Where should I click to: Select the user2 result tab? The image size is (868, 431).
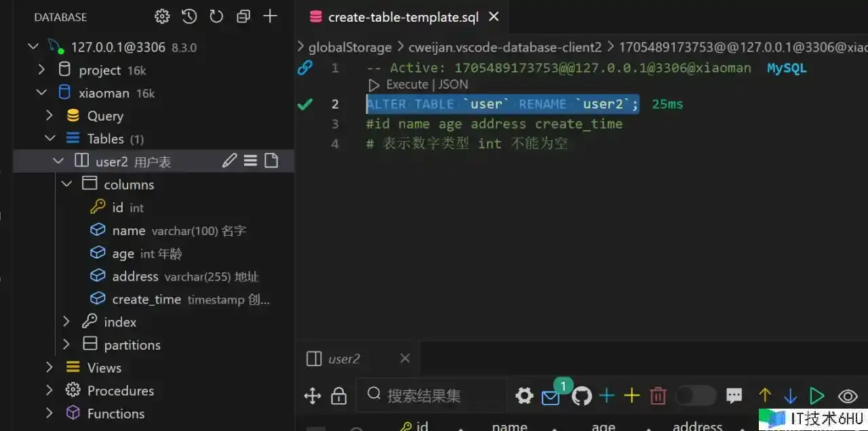tap(344, 359)
